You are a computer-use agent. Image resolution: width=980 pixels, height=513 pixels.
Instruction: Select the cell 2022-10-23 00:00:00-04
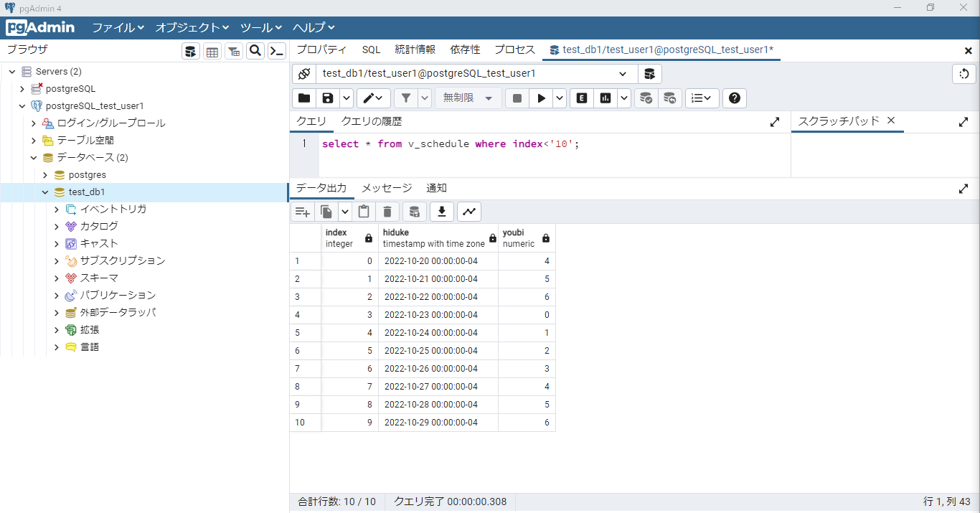[438, 315]
